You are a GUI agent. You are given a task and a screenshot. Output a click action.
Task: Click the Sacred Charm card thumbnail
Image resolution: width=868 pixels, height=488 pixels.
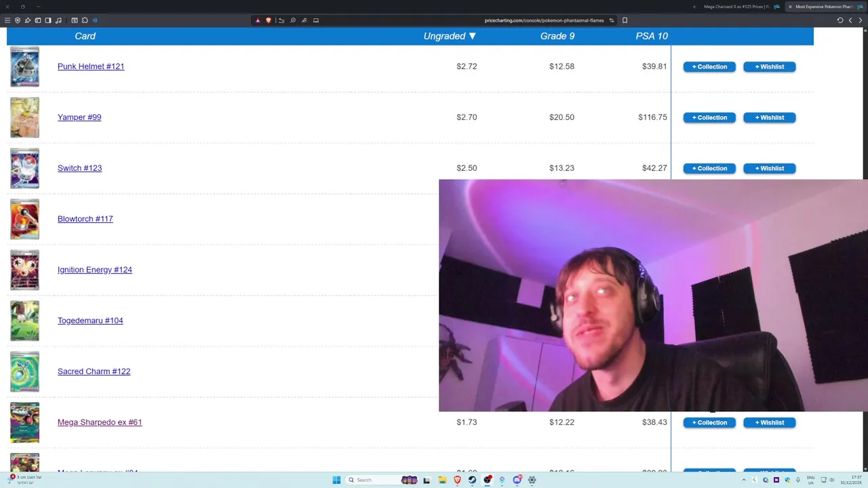click(24, 371)
